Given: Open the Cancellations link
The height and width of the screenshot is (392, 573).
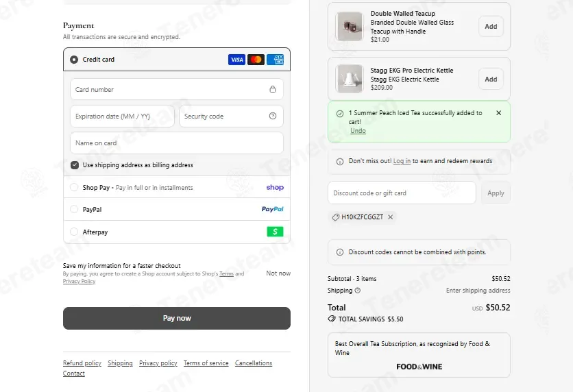Looking at the screenshot, I should pyautogui.click(x=253, y=363).
